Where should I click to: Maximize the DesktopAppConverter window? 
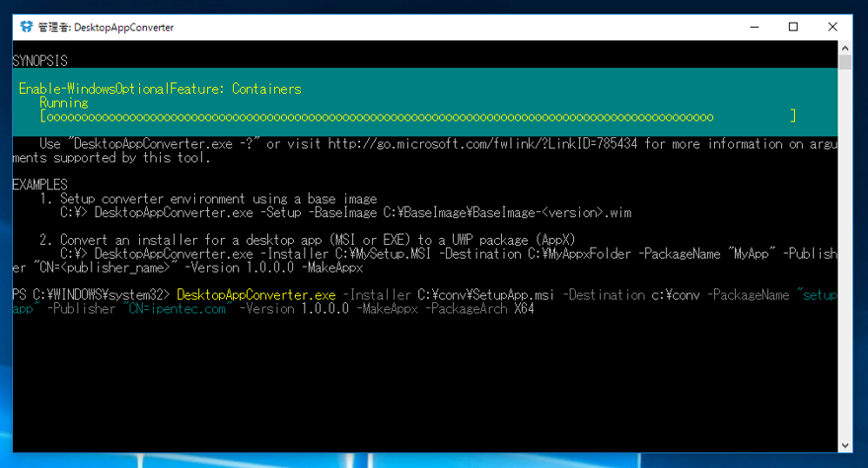[x=793, y=27]
